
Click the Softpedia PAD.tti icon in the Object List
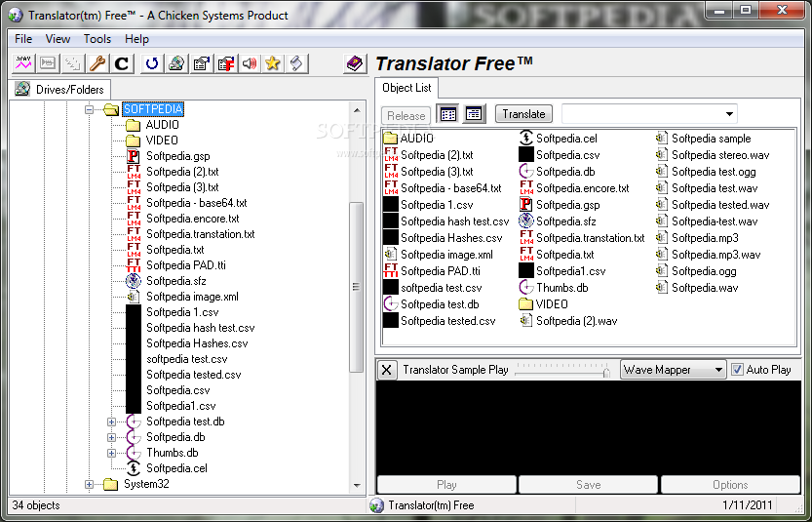391,270
